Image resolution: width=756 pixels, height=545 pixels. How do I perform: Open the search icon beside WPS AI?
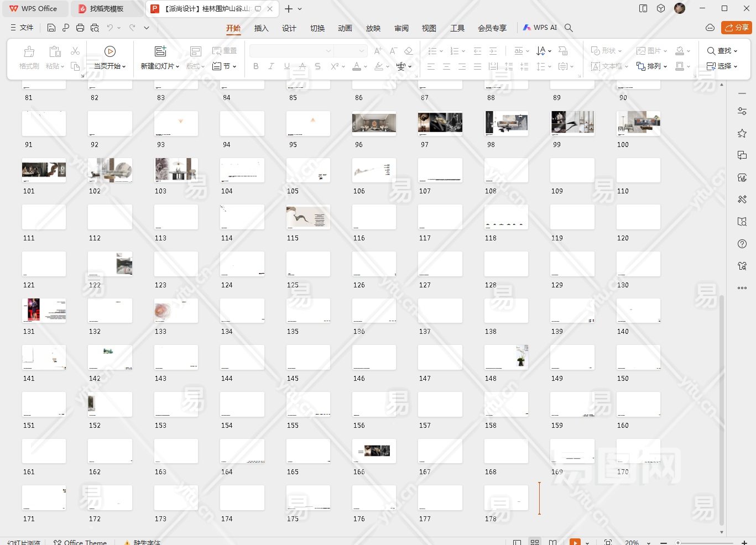coord(569,28)
